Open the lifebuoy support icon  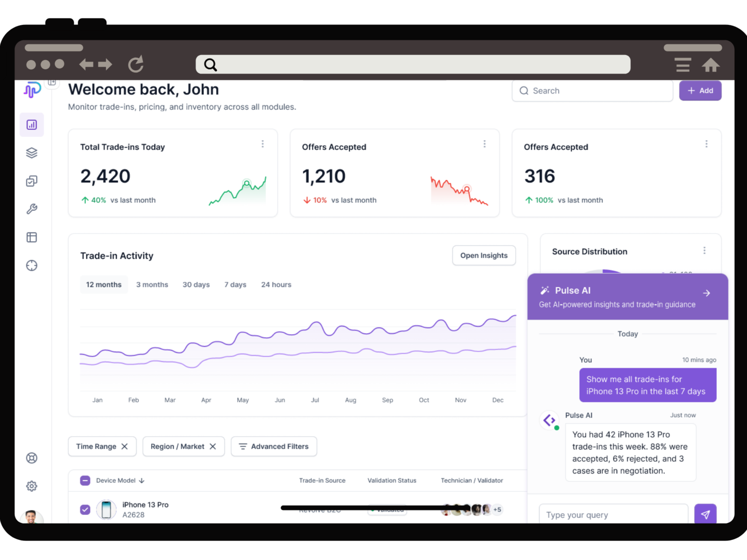[32, 458]
